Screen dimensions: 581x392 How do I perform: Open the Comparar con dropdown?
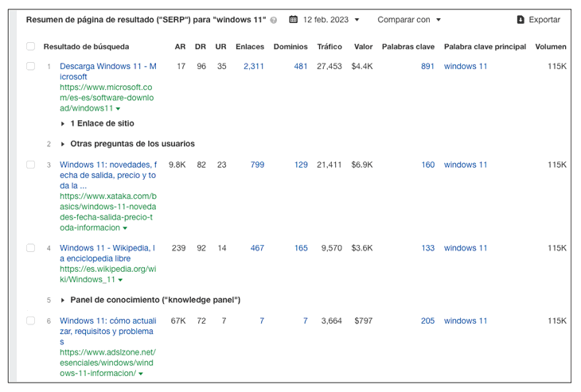pos(409,20)
